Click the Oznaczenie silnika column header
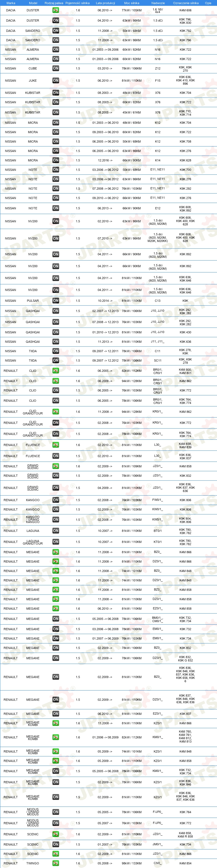This screenshot has width=217, height=868. click(x=186, y=3)
